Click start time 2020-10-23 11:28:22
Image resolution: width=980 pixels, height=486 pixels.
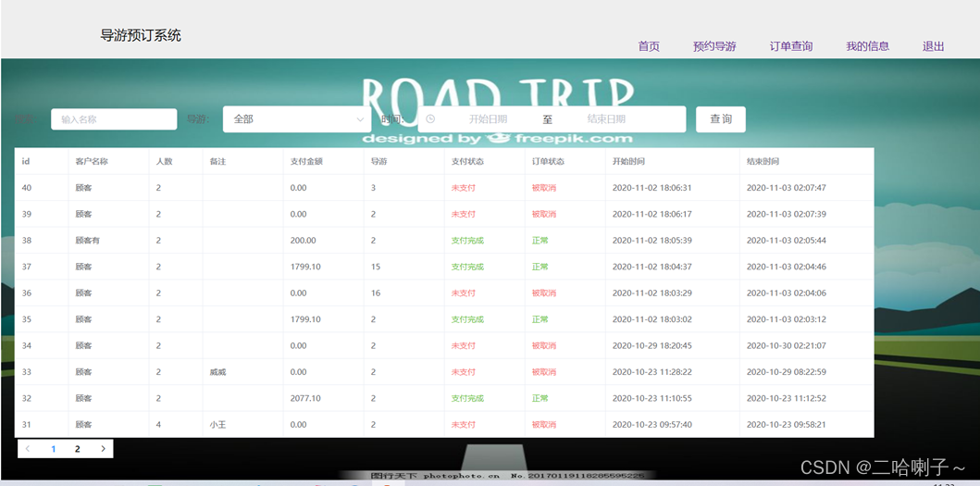point(651,371)
